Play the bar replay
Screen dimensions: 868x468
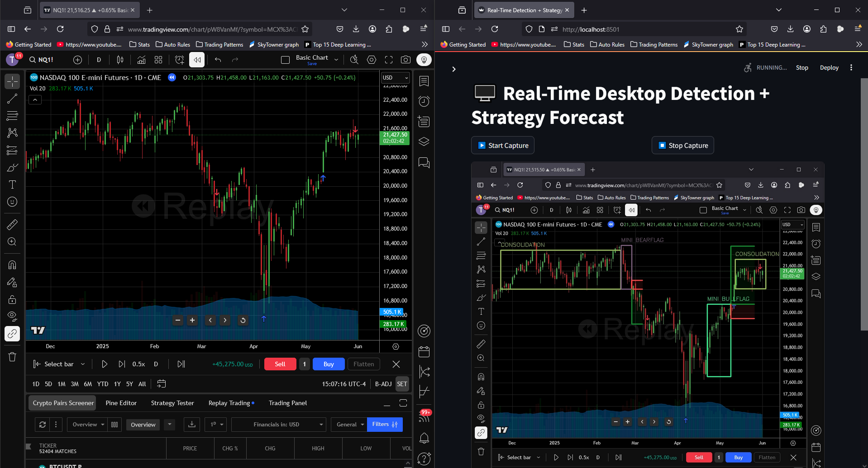(x=105, y=364)
